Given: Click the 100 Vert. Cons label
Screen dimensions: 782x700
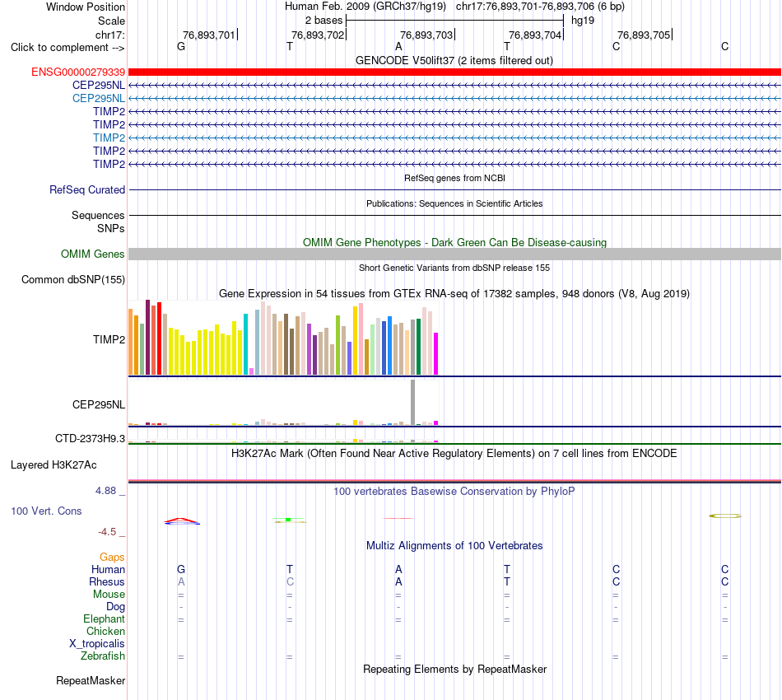Looking at the screenshot, I should [x=46, y=511].
